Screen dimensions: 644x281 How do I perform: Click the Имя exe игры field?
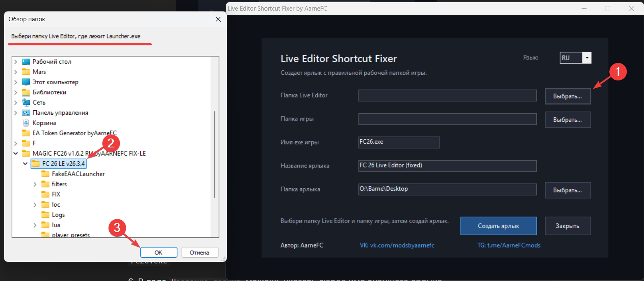pos(399,143)
